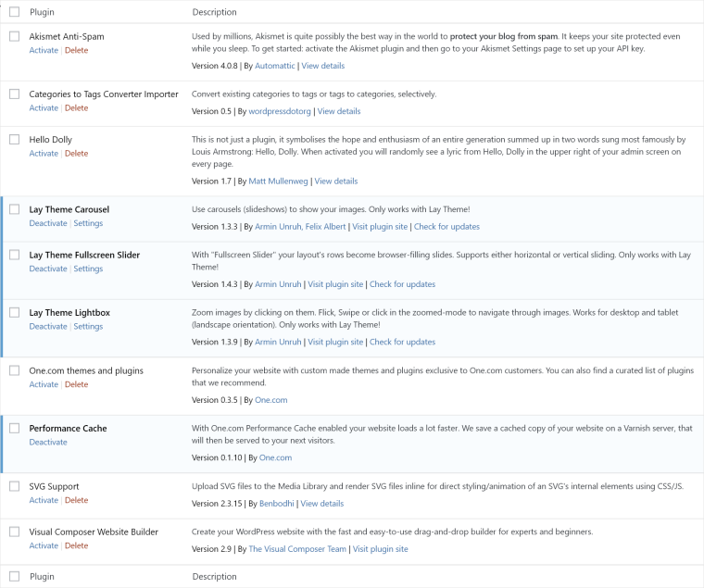Activate the Akismet Anti-Spam plugin

coord(44,50)
